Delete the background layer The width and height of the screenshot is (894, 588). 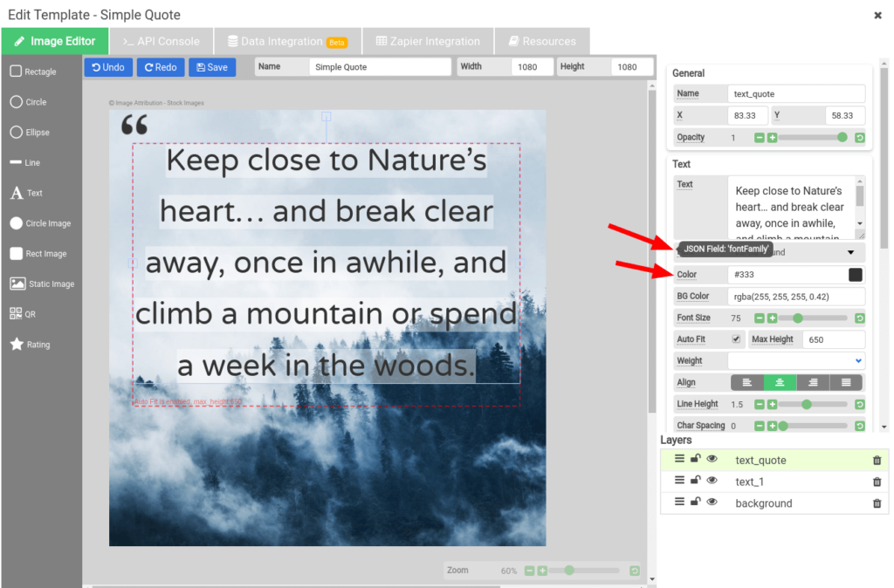point(877,503)
